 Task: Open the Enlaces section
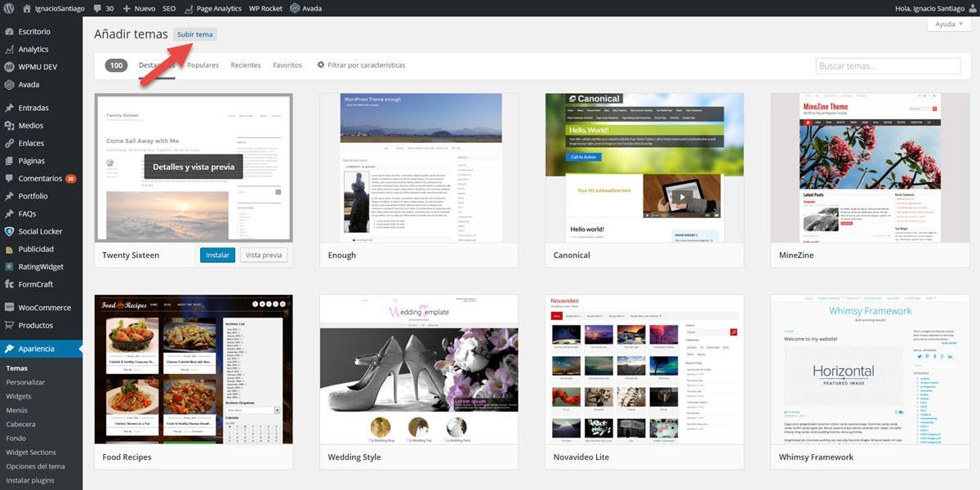(x=31, y=143)
